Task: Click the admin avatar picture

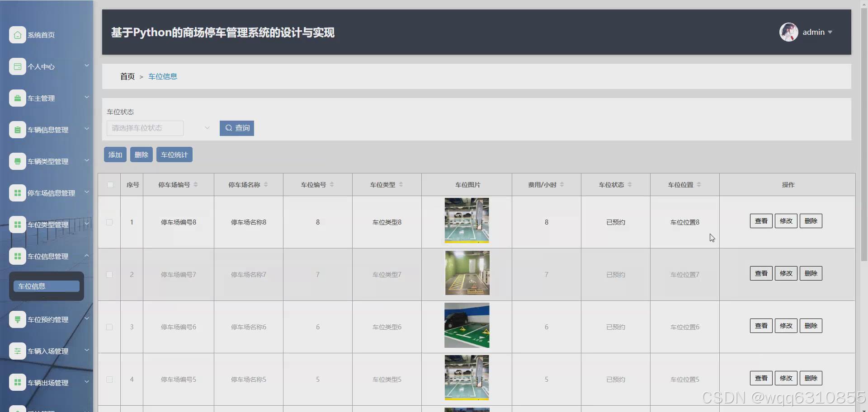Action: pos(788,32)
